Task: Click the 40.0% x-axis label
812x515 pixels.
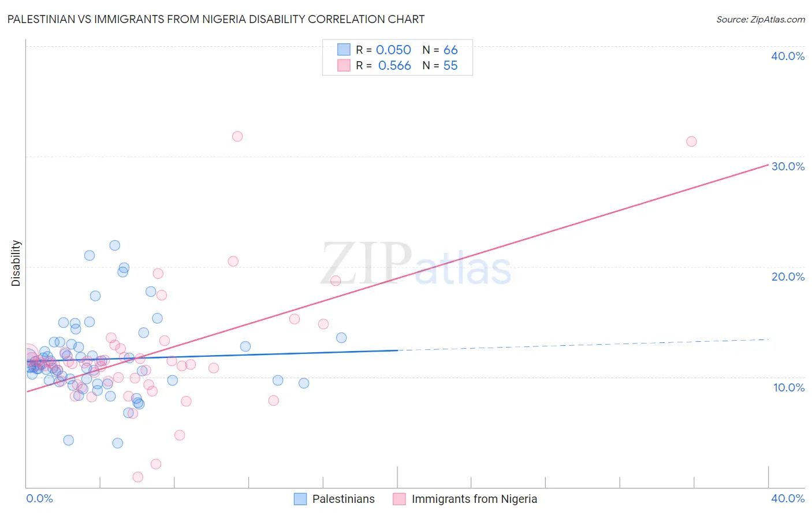Action: tap(788, 498)
